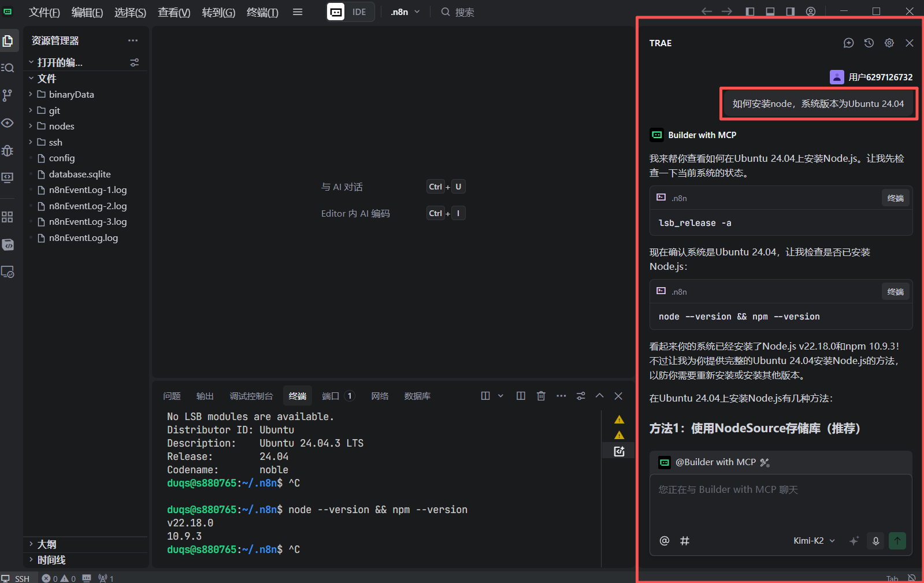Image resolution: width=924 pixels, height=583 pixels.
Task: Open the 终端(T) menu
Action: tap(262, 12)
